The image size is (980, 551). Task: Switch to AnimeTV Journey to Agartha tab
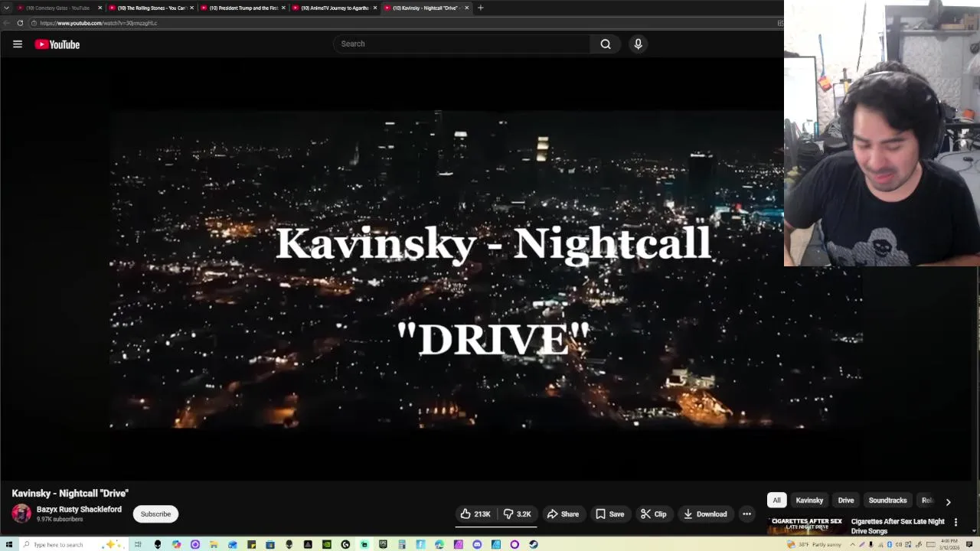coord(334,8)
